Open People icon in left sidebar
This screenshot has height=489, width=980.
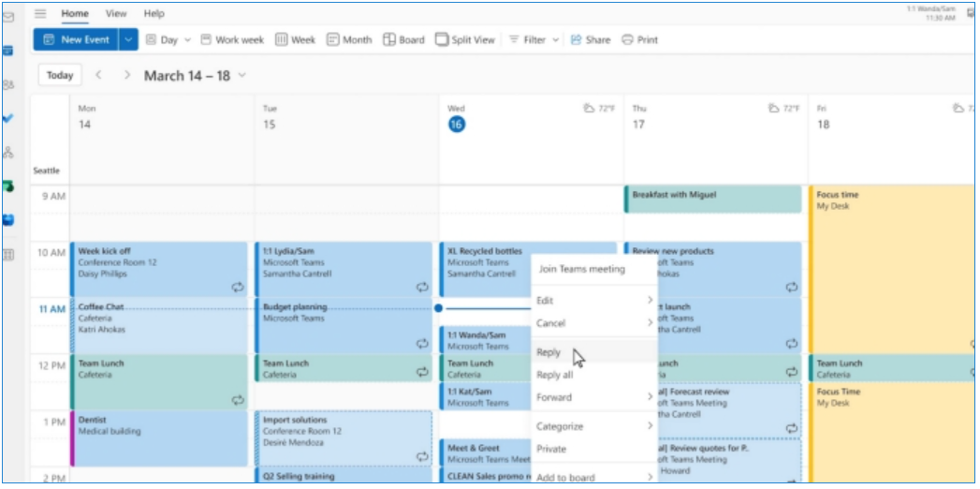[8, 85]
